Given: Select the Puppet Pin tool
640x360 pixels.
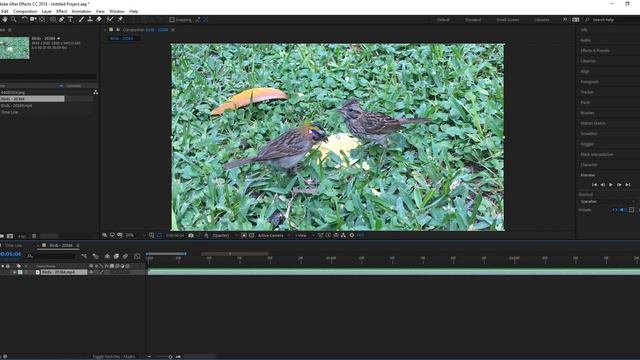Looking at the screenshot, I should point(120,19).
